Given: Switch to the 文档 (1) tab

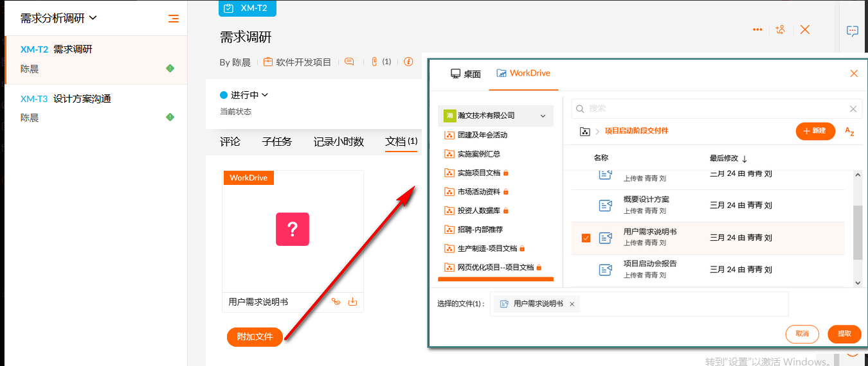Looking at the screenshot, I should point(401,141).
